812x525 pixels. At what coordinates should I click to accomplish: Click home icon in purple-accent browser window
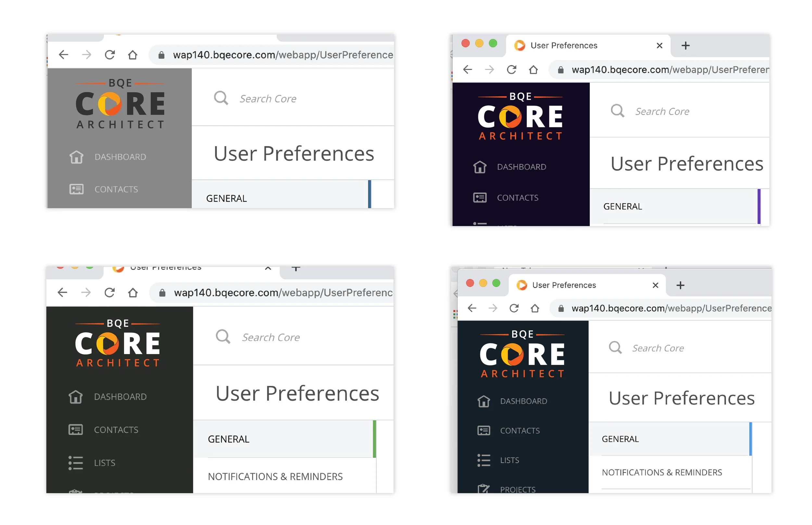[x=533, y=70]
